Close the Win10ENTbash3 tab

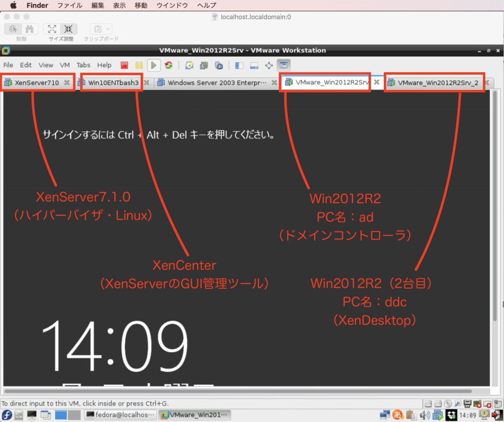pos(147,83)
